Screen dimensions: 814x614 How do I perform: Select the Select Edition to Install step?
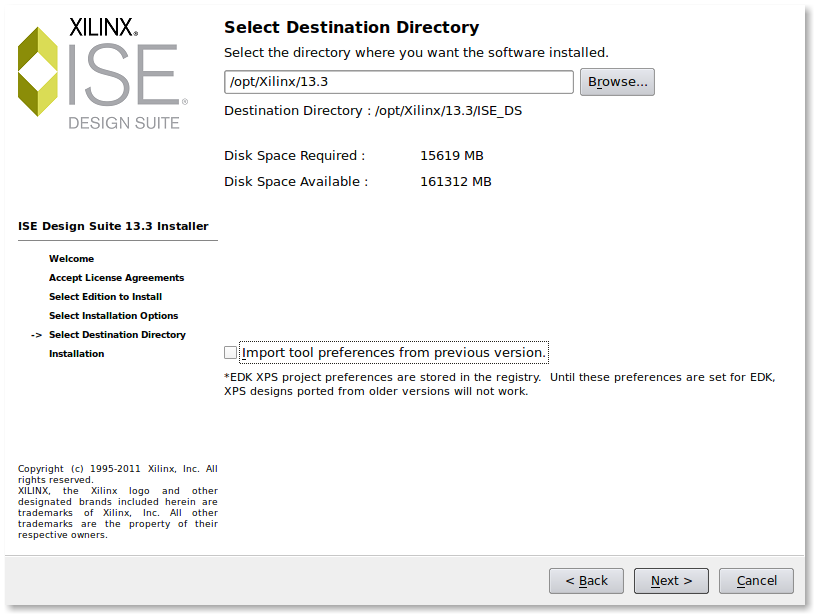coord(105,297)
